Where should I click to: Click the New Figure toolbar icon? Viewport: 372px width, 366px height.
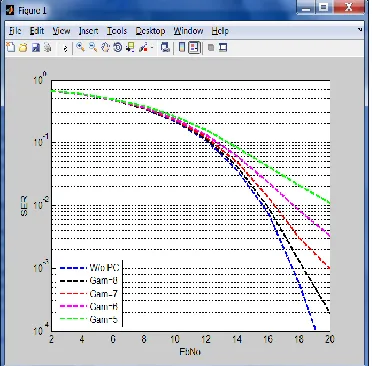11,48
